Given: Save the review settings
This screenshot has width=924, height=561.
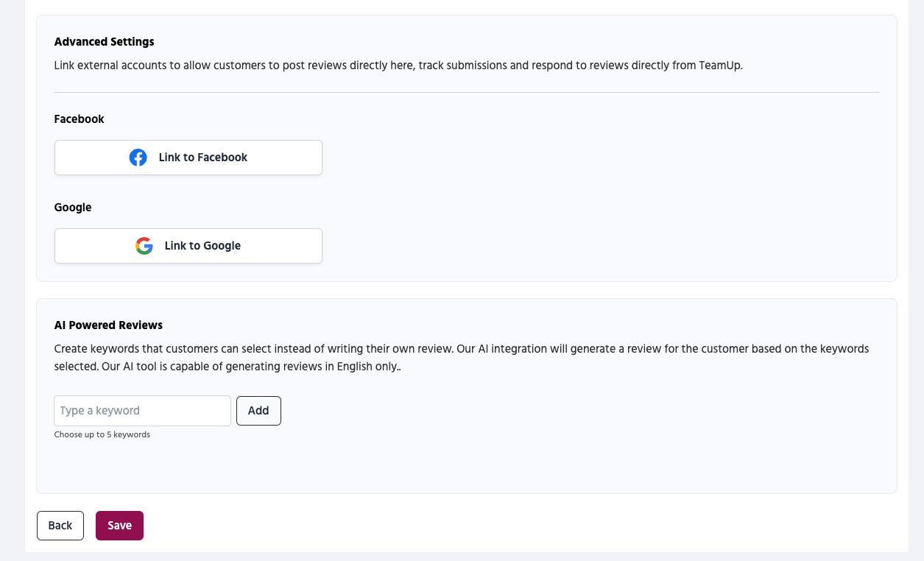Looking at the screenshot, I should coord(119,526).
